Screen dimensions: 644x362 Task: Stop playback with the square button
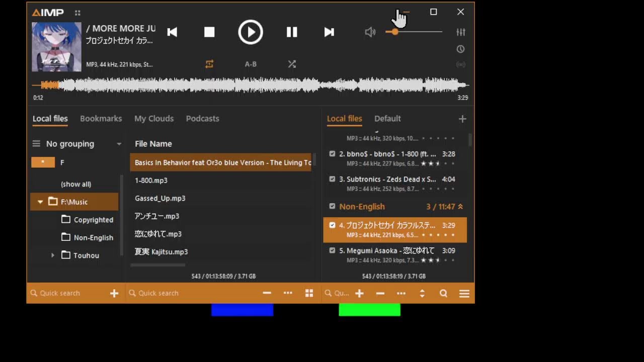coord(209,32)
